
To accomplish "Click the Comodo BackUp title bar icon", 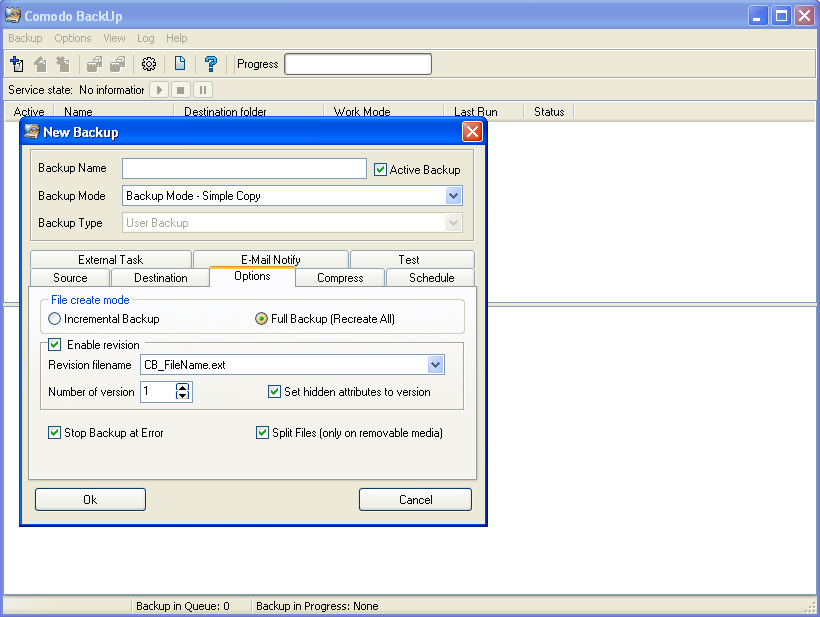I will (13, 16).
